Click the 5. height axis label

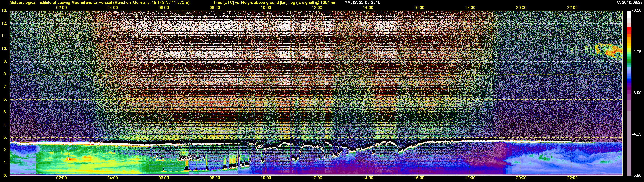(x=5, y=112)
